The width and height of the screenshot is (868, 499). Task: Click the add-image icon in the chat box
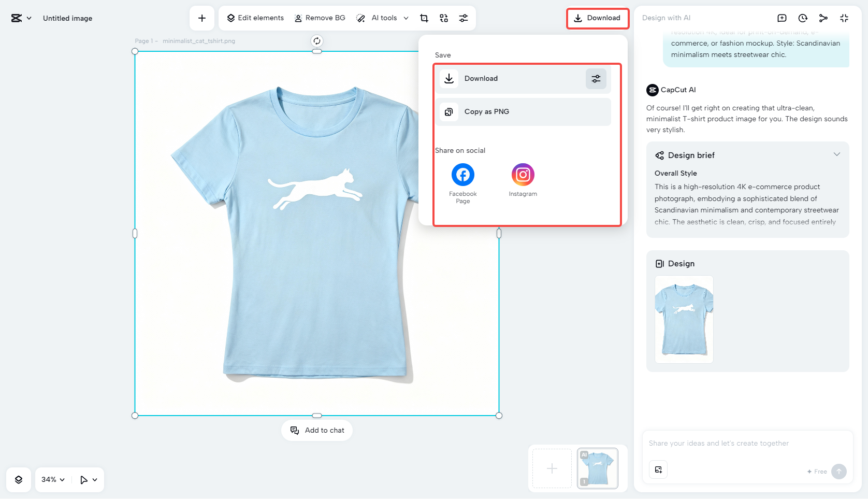[x=658, y=469]
